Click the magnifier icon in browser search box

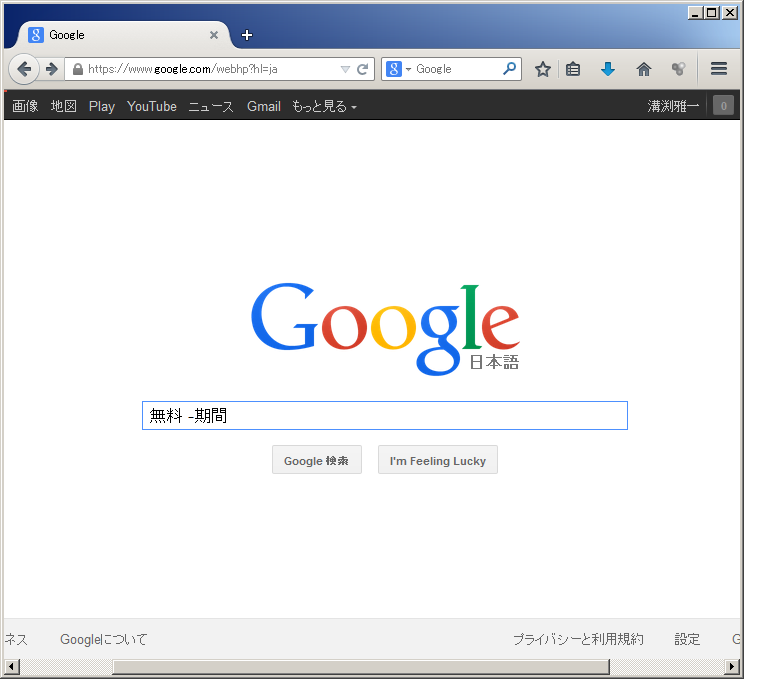coord(509,69)
